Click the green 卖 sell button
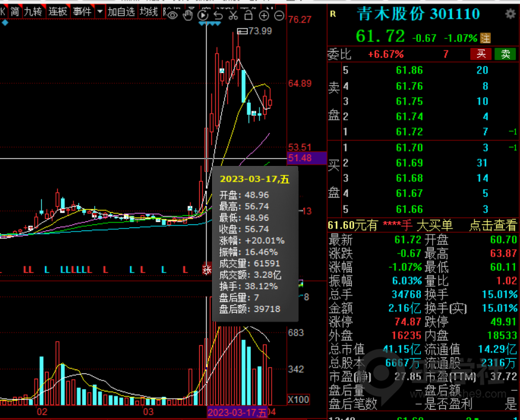This screenshot has width=520, height=420. [505, 53]
